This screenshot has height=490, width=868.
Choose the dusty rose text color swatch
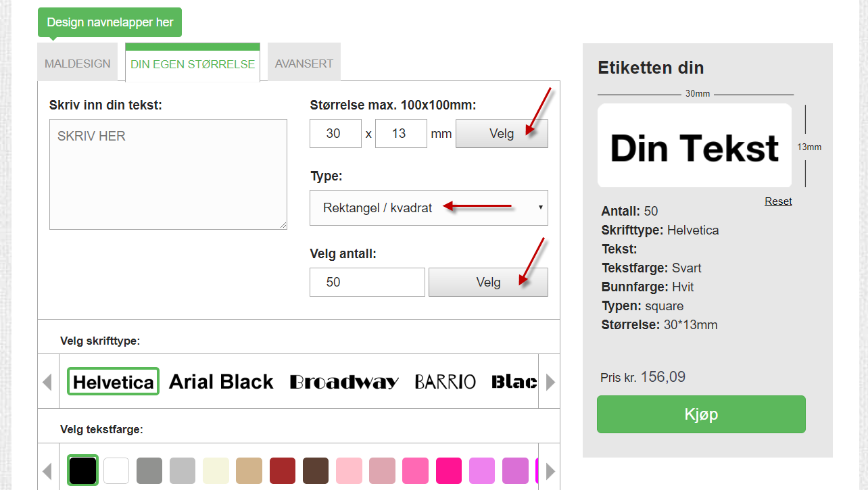pyautogui.click(x=382, y=470)
